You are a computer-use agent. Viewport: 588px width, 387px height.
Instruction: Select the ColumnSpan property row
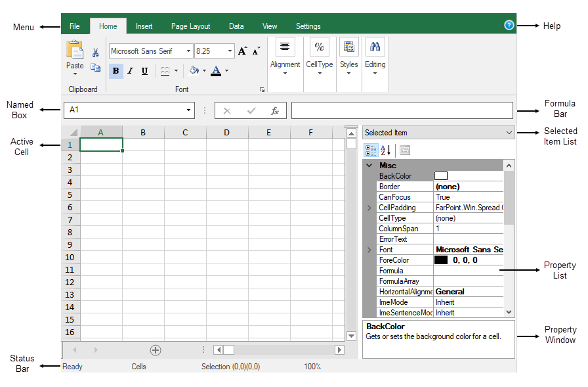pos(440,229)
